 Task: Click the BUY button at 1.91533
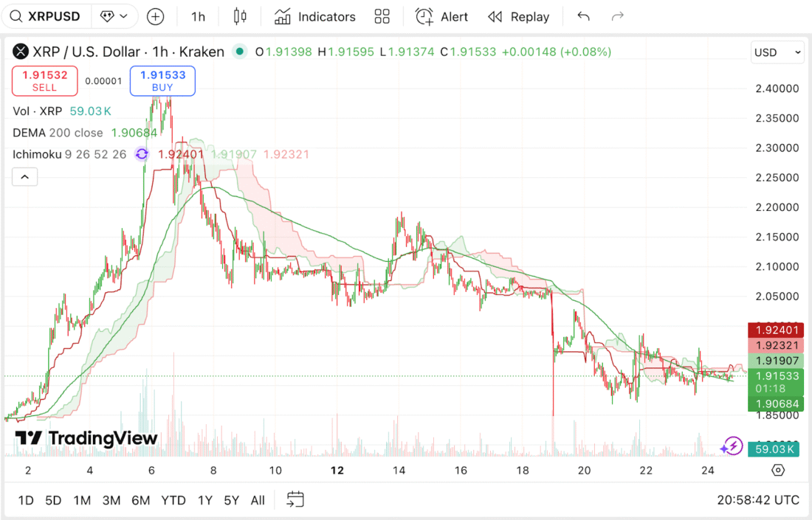162,81
